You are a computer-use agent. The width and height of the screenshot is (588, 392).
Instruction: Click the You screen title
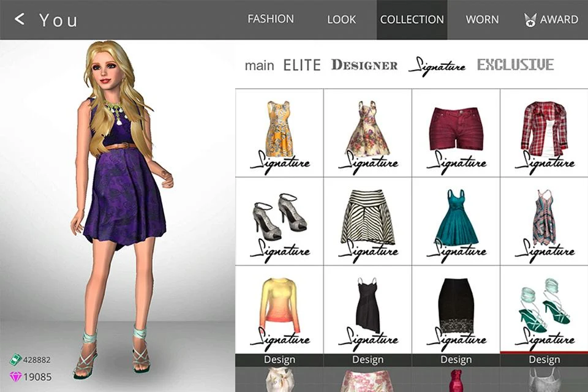click(59, 20)
